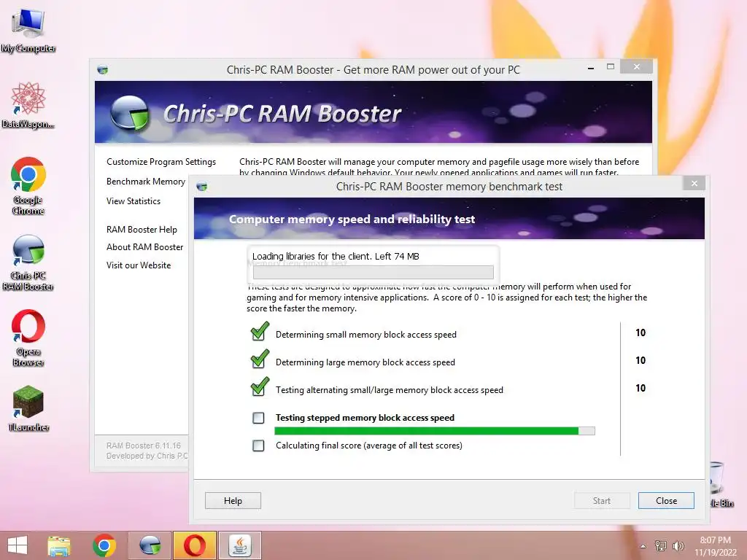Open Customize Program Settings
This screenshot has width=747, height=560.
click(x=161, y=162)
